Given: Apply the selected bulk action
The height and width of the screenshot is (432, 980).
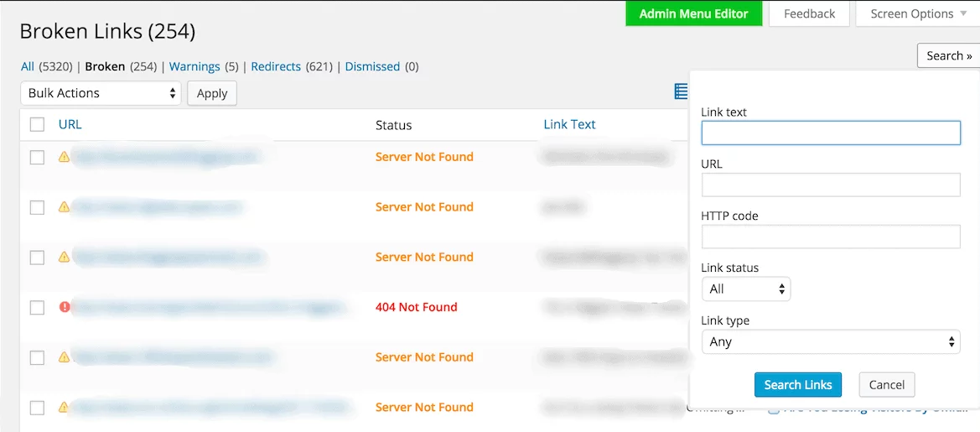Looking at the screenshot, I should pyautogui.click(x=212, y=93).
